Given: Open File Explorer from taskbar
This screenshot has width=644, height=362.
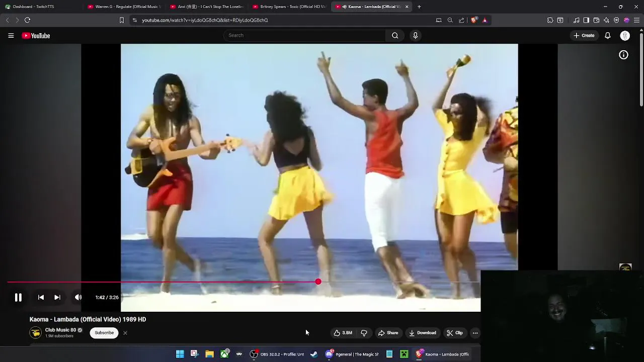Looking at the screenshot, I should click(x=209, y=354).
